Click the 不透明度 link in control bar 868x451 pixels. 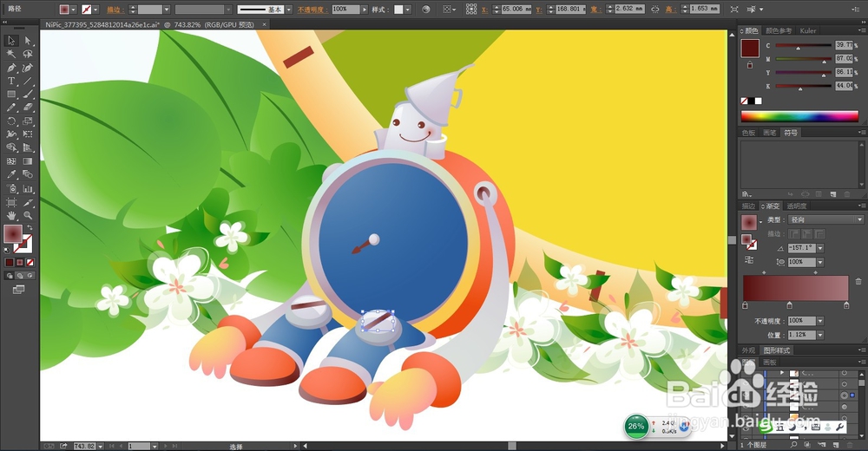(311, 10)
